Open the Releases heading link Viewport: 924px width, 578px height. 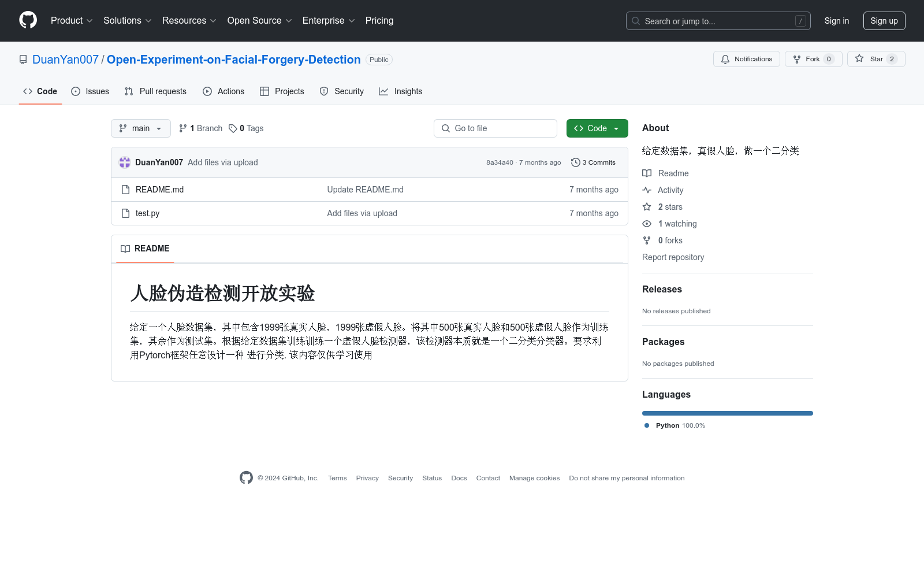click(x=662, y=290)
